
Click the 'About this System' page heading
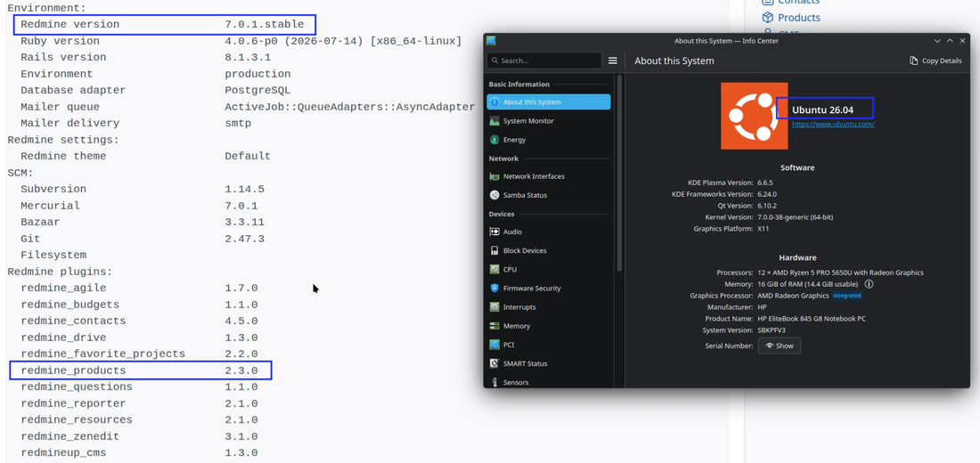(674, 61)
